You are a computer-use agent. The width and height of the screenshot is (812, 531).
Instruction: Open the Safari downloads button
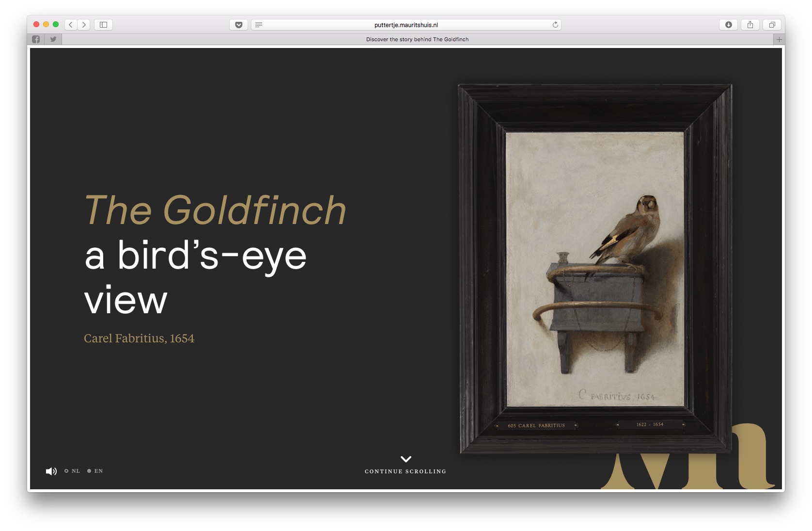(x=728, y=25)
